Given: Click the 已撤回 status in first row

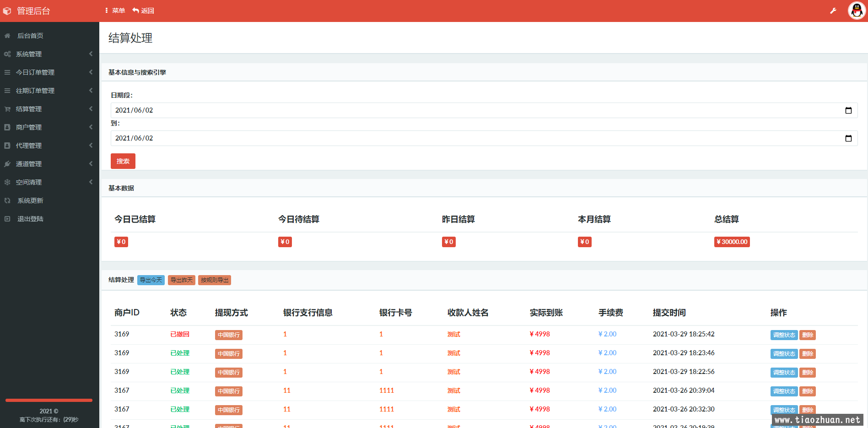Looking at the screenshot, I should tap(180, 334).
